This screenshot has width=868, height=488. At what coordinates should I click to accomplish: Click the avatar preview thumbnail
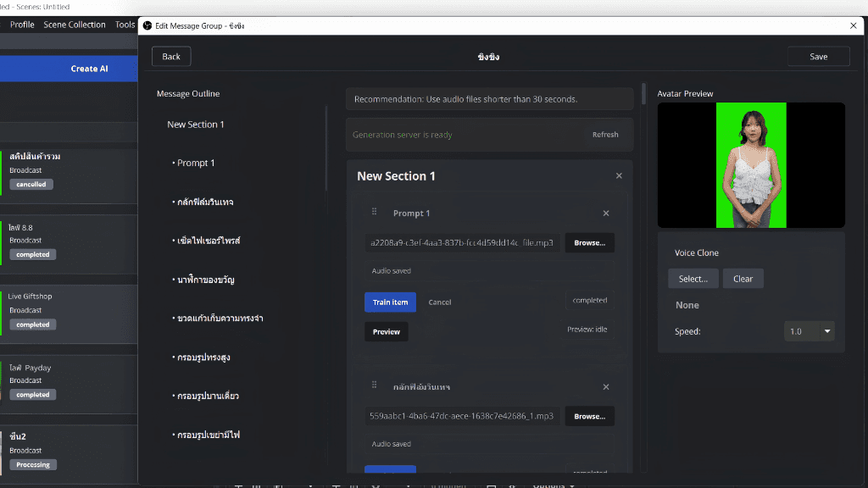coord(751,165)
